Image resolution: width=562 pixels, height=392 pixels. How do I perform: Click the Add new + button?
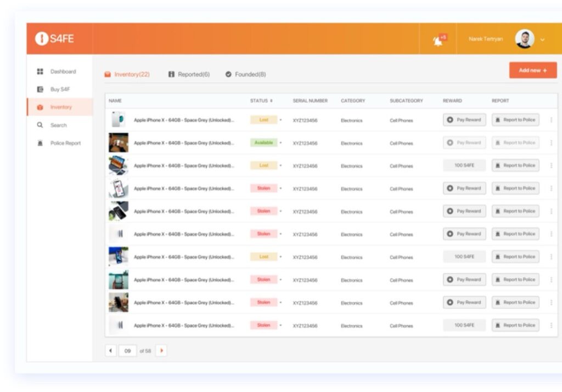533,70
